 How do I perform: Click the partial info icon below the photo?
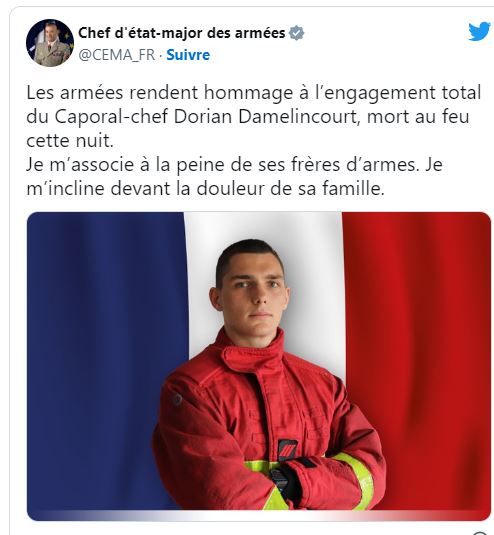[481, 533]
